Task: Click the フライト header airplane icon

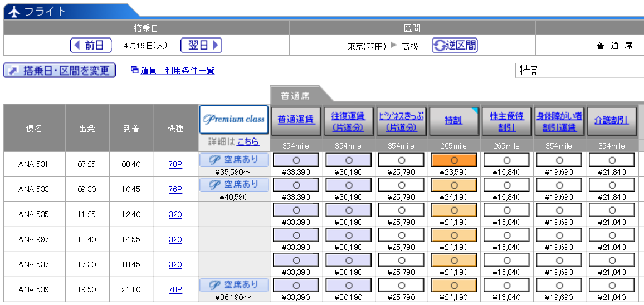Action: point(14,12)
